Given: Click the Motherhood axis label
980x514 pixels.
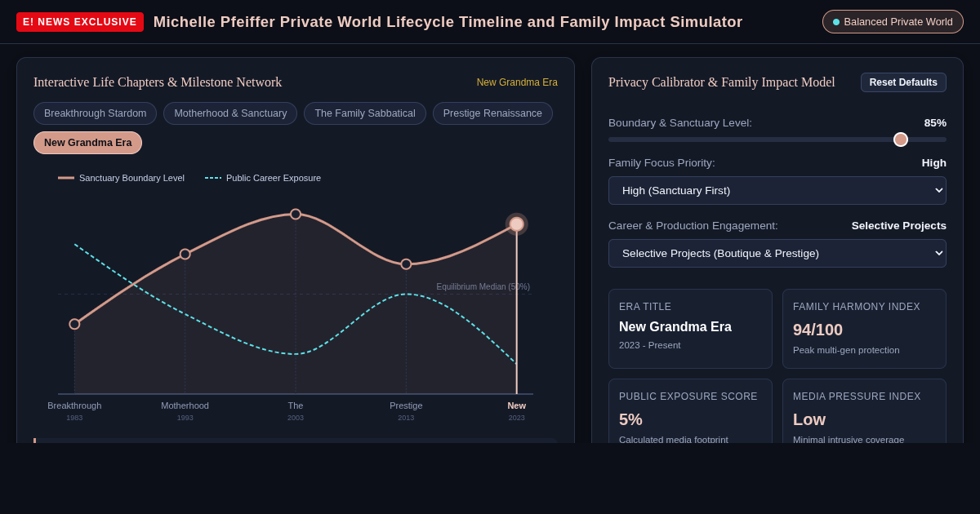Looking at the screenshot, I should [x=185, y=405].
